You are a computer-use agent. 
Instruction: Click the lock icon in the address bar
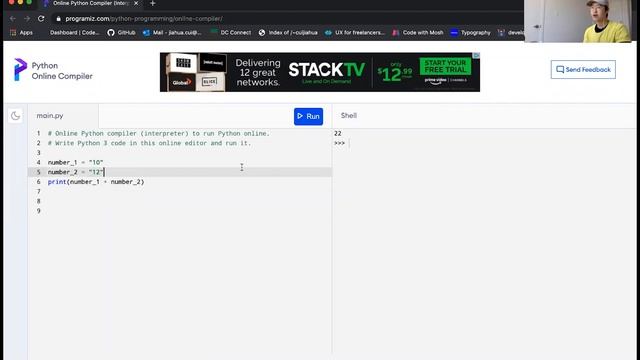click(58, 19)
